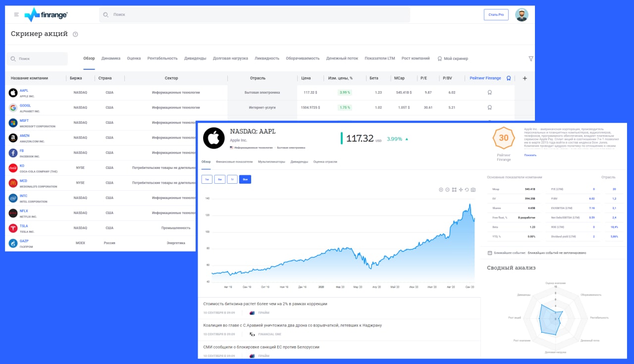Click the Показать link under Apple description
The height and width of the screenshot is (364, 634).
[530, 155]
